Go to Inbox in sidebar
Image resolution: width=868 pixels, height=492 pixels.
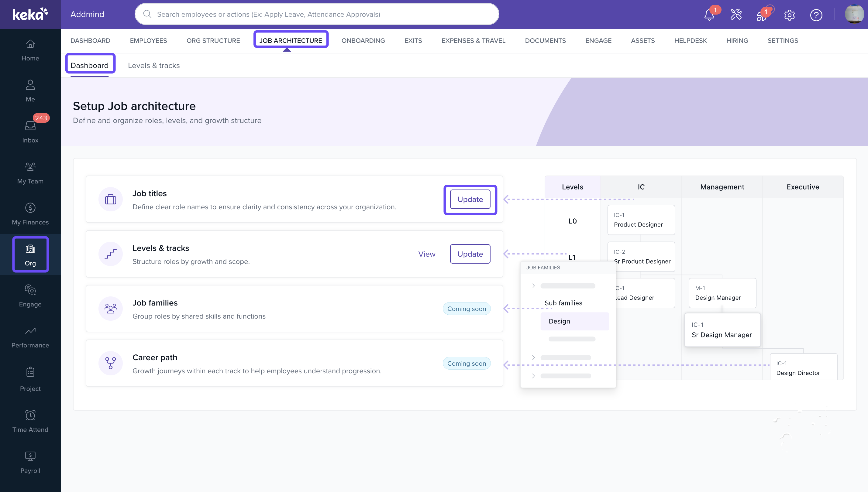[x=30, y=131]
